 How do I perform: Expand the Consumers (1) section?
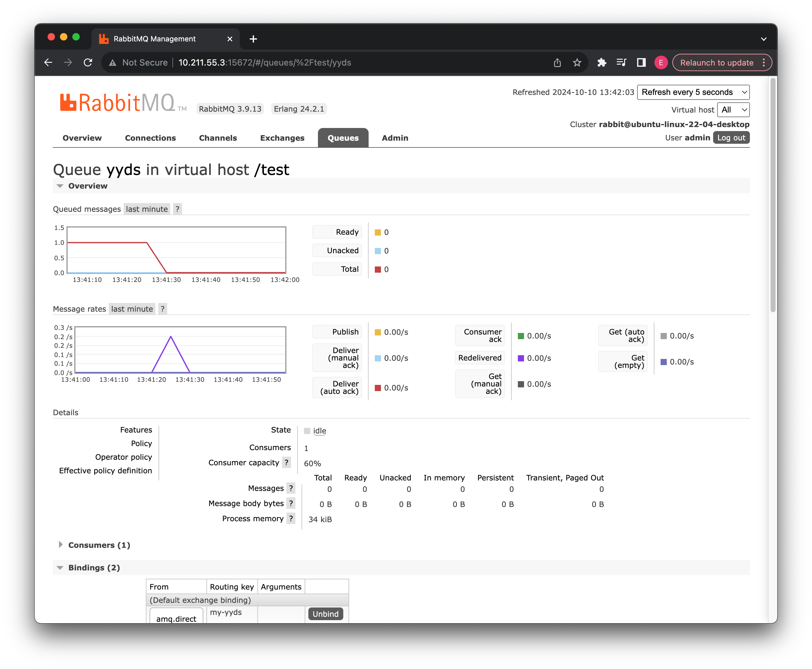99,545
